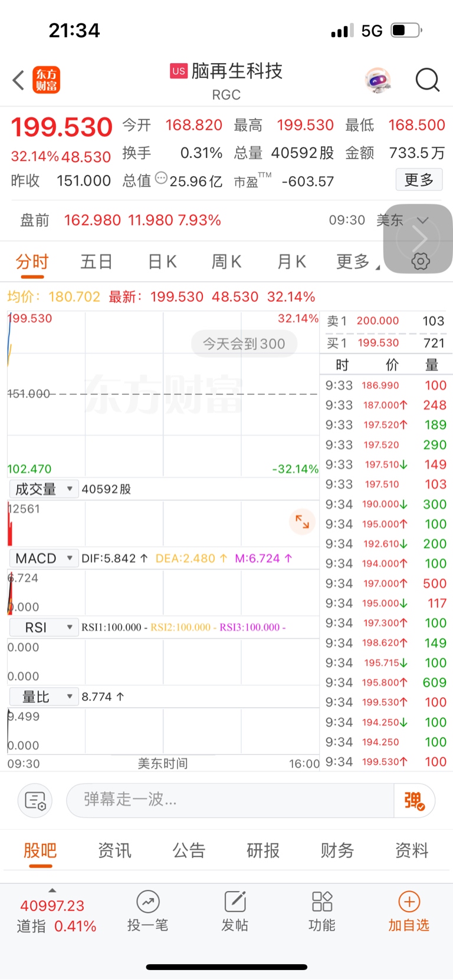Viewport: 453px width, 980px height.
Task: Switch to the 周K tab
Action: coord(226,262)
